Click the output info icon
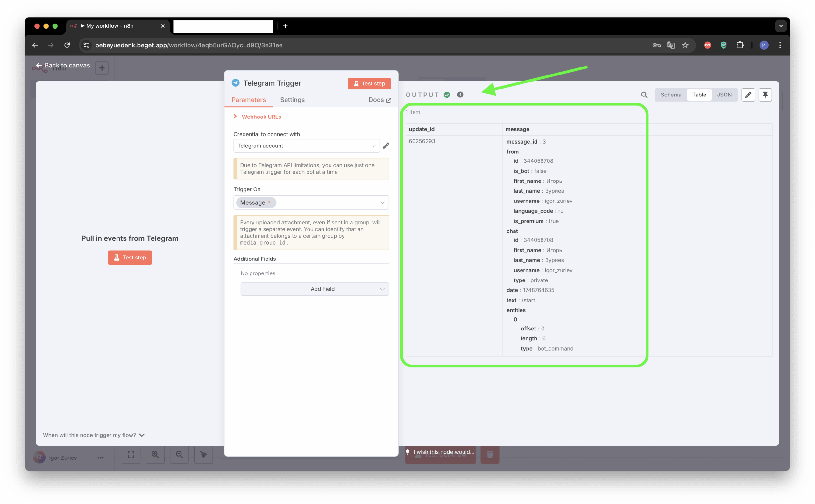 click(460, 95)
